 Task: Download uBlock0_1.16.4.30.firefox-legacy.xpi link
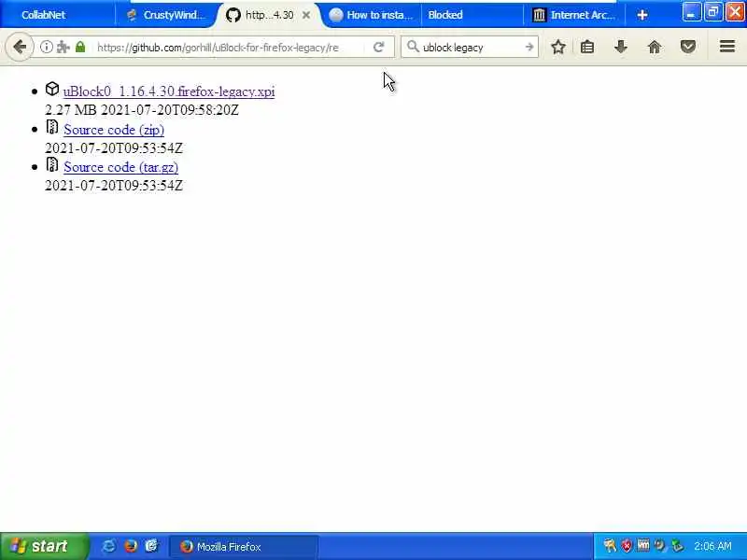[169, 91]
